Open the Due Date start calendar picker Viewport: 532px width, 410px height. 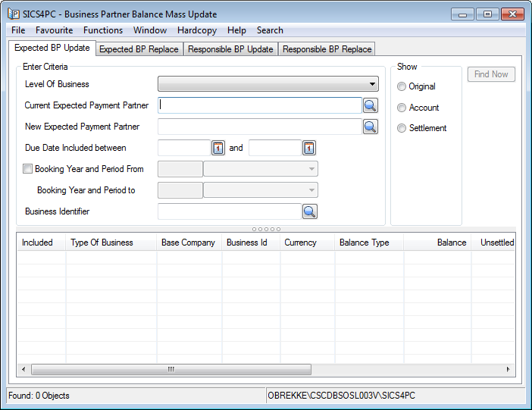pyautogui.click(x=218, y=148)
